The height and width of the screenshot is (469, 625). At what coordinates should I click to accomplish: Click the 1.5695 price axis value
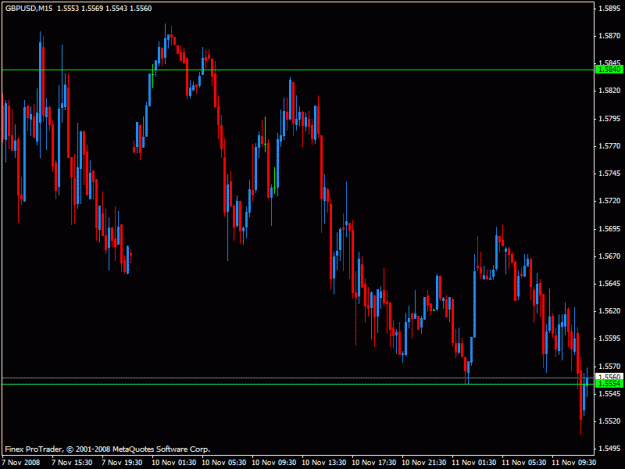[609, 229]
